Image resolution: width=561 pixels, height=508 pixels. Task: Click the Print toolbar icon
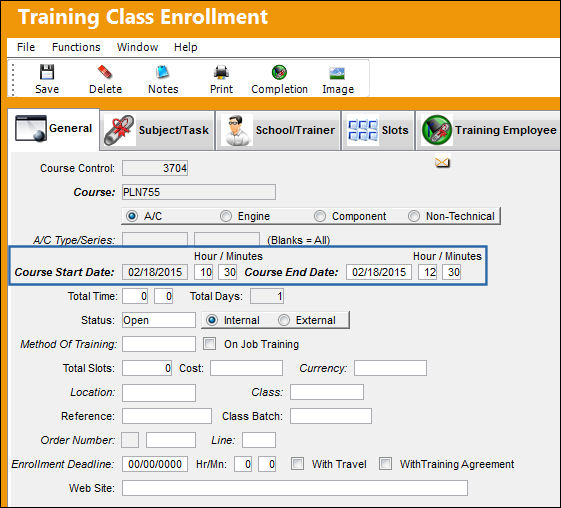tap(221, 72)
